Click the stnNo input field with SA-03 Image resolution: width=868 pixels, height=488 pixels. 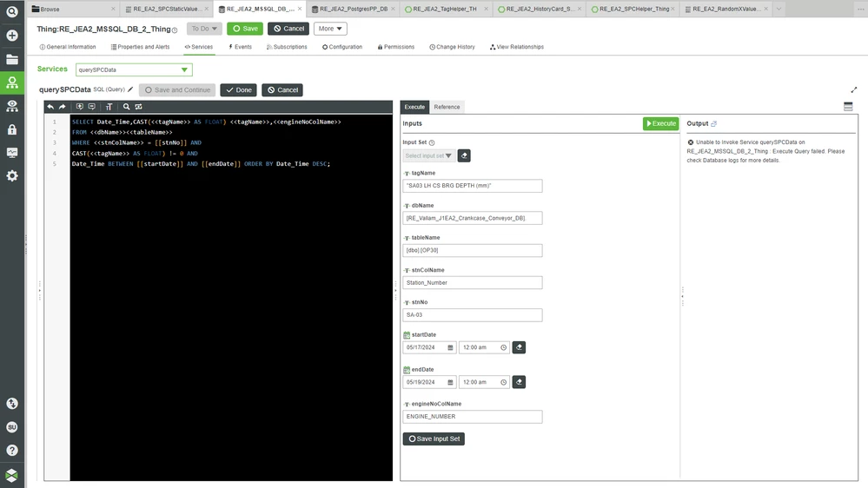pyautogui.click(x=472, y=315)
